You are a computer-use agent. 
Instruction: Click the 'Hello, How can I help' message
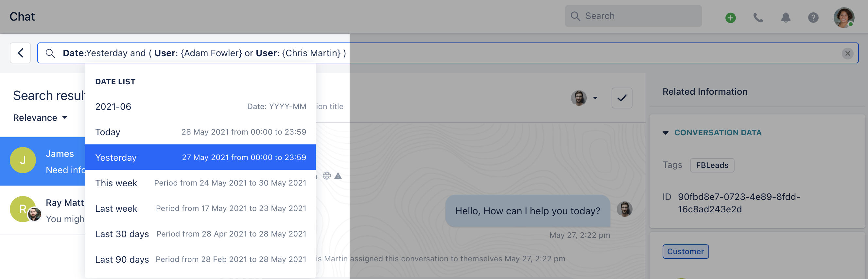tap(527, 211)
